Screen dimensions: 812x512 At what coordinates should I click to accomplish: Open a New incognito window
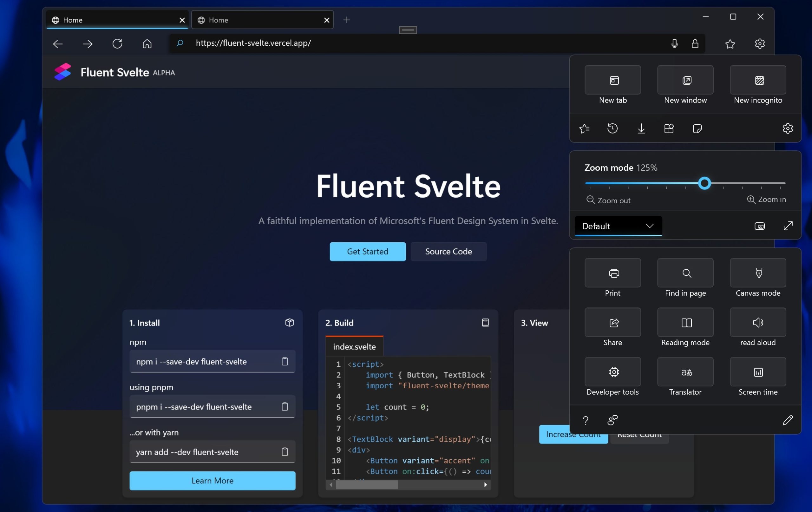pos(758,80)
